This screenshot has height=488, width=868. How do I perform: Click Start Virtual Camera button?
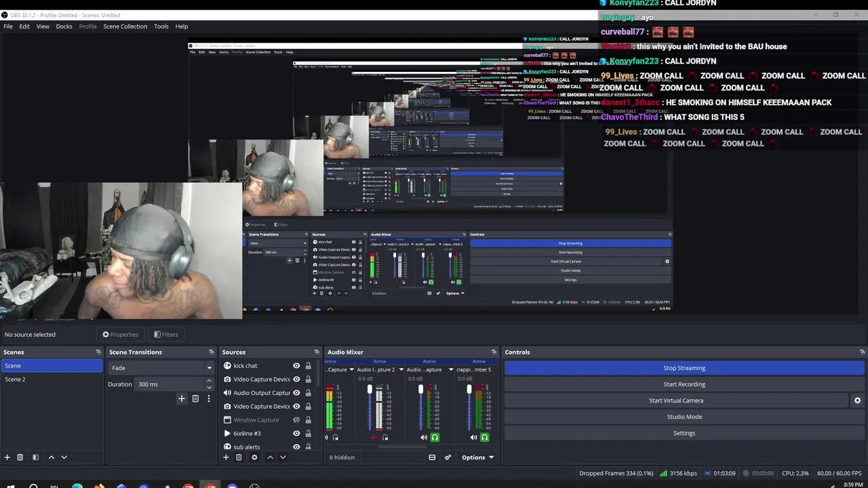676,401
